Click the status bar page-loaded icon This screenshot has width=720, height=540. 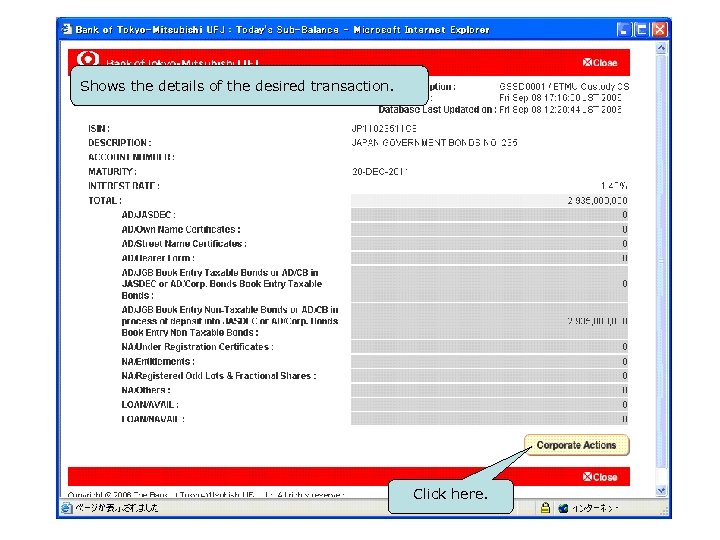point(67,508)
